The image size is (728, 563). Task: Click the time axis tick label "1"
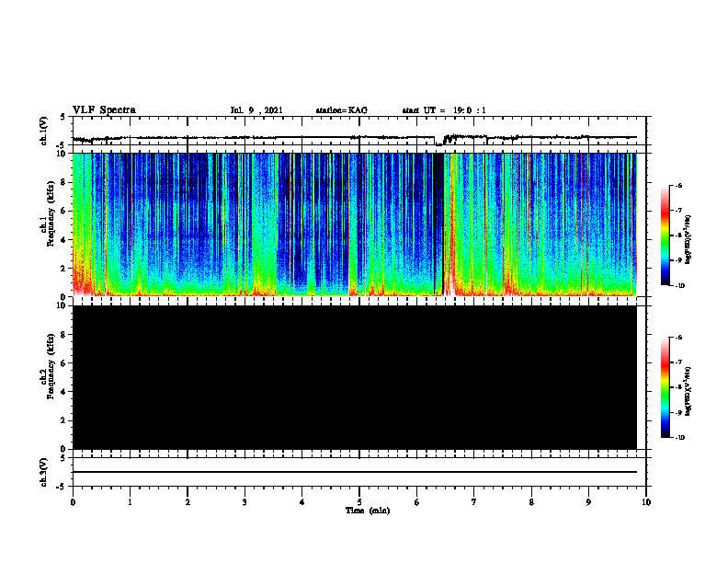130,502
